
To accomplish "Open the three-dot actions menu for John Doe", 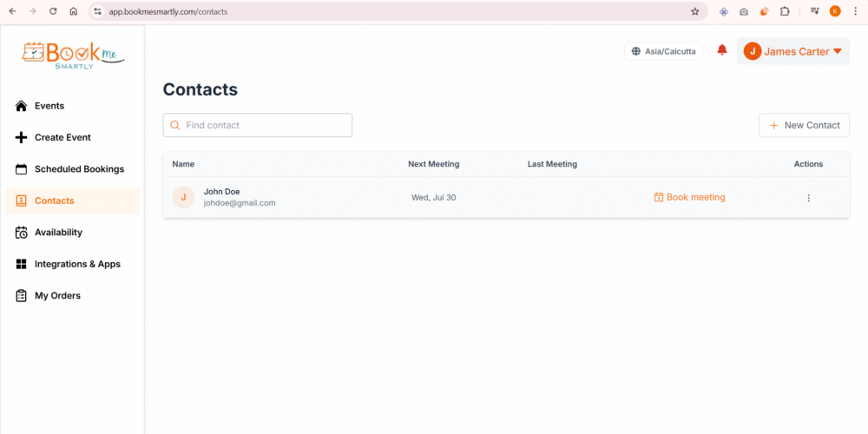I will pyautogui.click(x=808, y=198).
